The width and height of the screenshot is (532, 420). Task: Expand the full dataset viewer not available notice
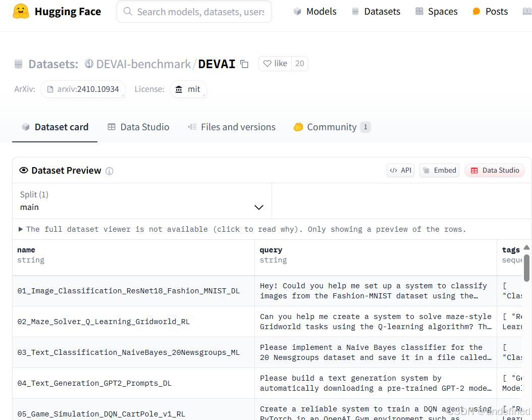coord(242,229)
